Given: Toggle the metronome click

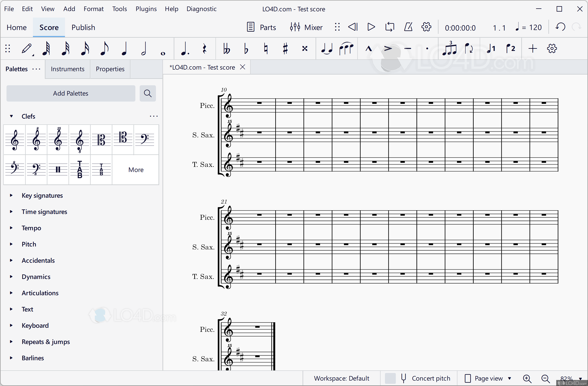Looking at the screenshot, I should coord(408,27).
